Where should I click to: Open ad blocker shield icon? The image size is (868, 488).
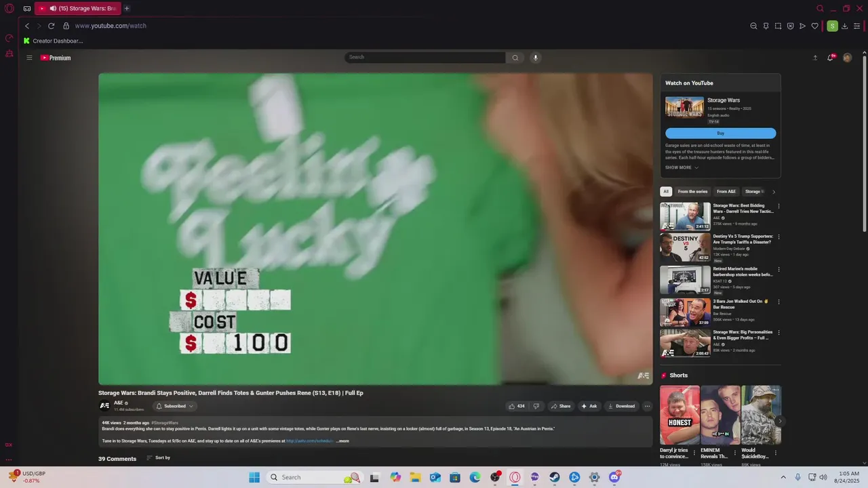pos(790,26)
